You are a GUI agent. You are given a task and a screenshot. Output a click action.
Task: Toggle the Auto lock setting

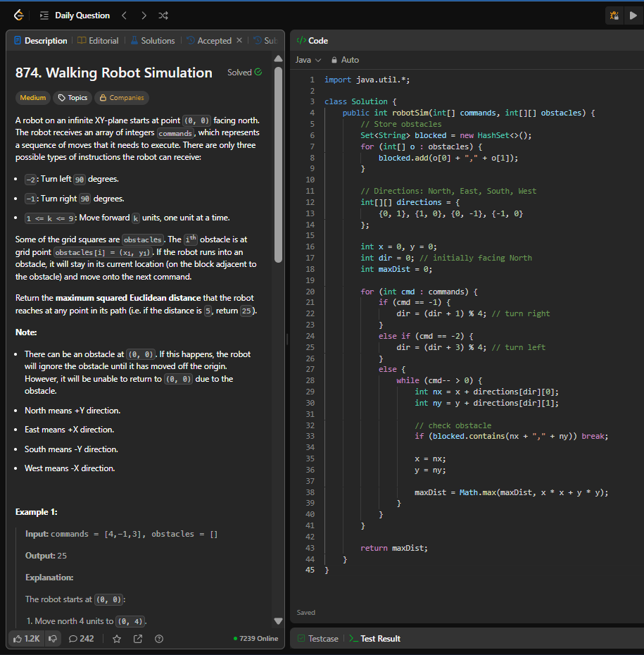[345, 60]
